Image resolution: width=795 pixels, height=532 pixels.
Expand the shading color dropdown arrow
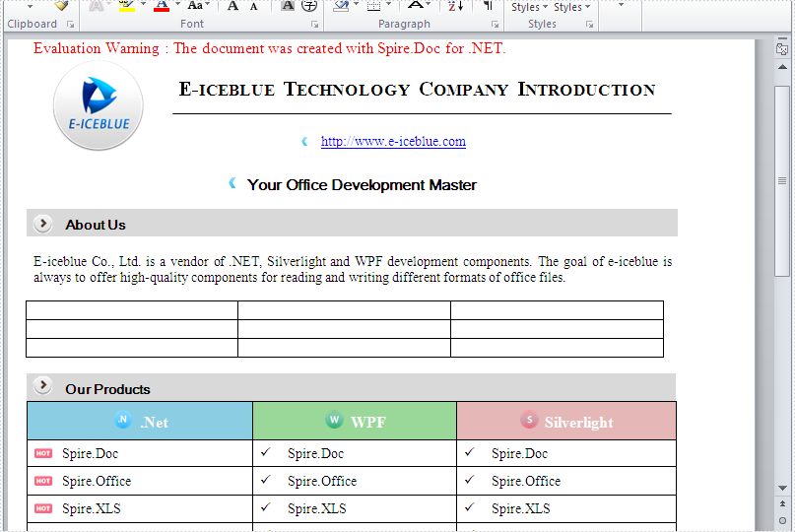click(356, 5)
